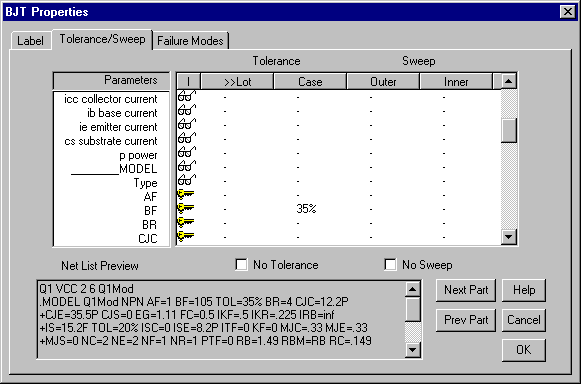The height and width of the screenshot is (384, 581).
Task: Select the Type parameter row label
Action: (x=146, y=183)
